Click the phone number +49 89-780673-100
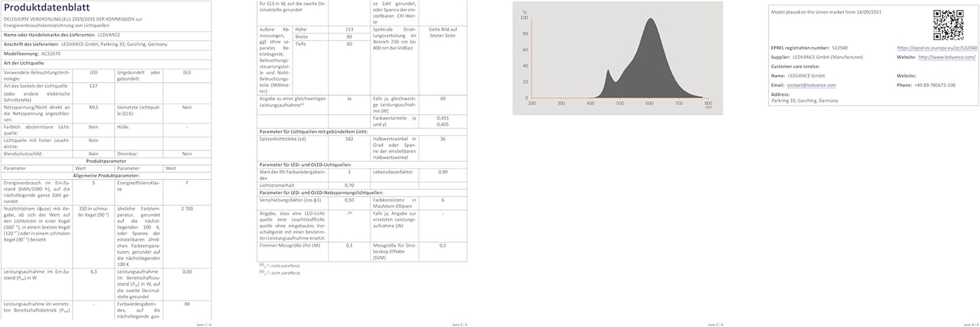The height and width of the screenshot is (327, 980). [935, 85]
